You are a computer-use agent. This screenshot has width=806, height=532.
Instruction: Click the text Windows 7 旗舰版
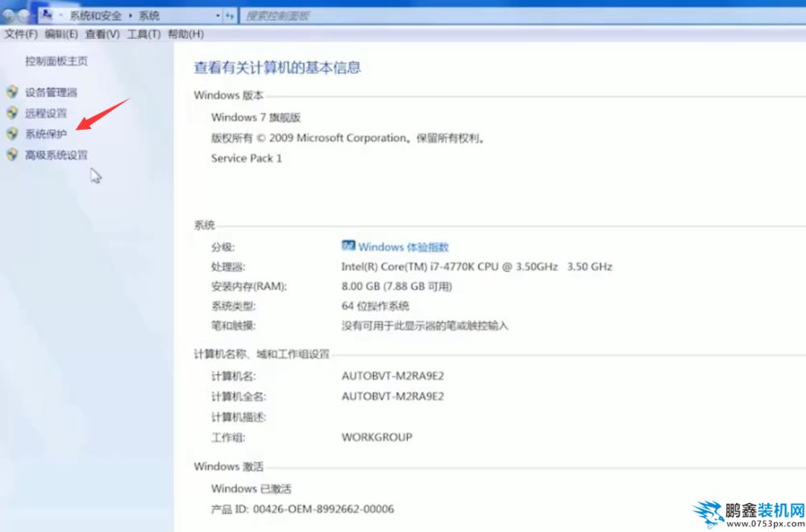pos(256,117)
